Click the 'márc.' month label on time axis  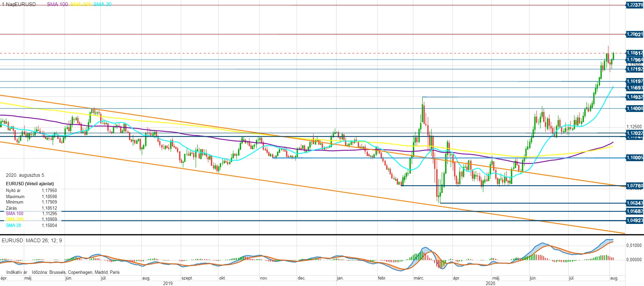[419, 278]
